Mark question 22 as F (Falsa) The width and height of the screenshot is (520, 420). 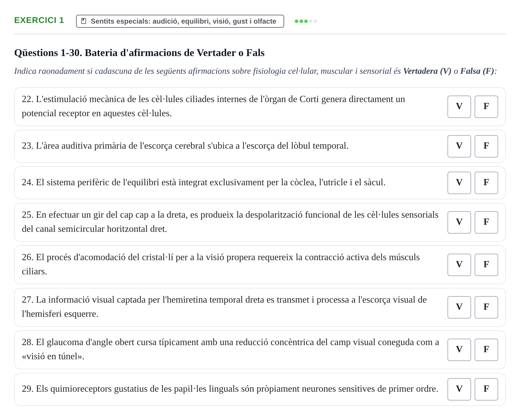coord(486,107)
